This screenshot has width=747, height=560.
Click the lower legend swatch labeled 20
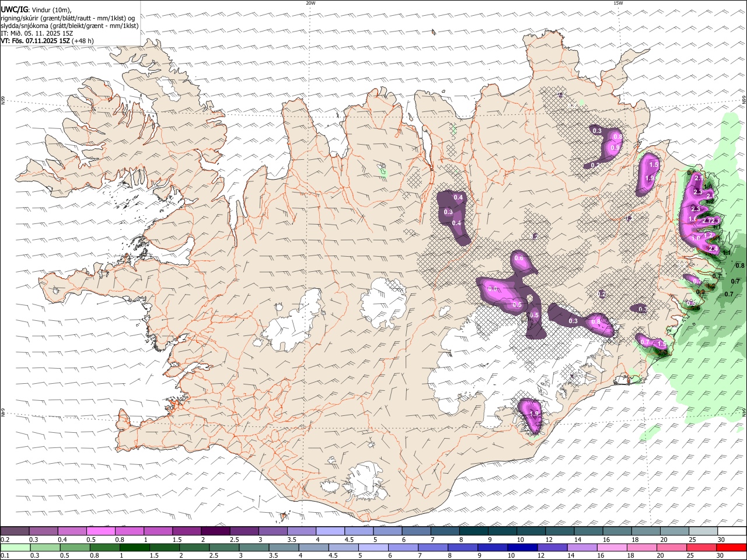671,548
